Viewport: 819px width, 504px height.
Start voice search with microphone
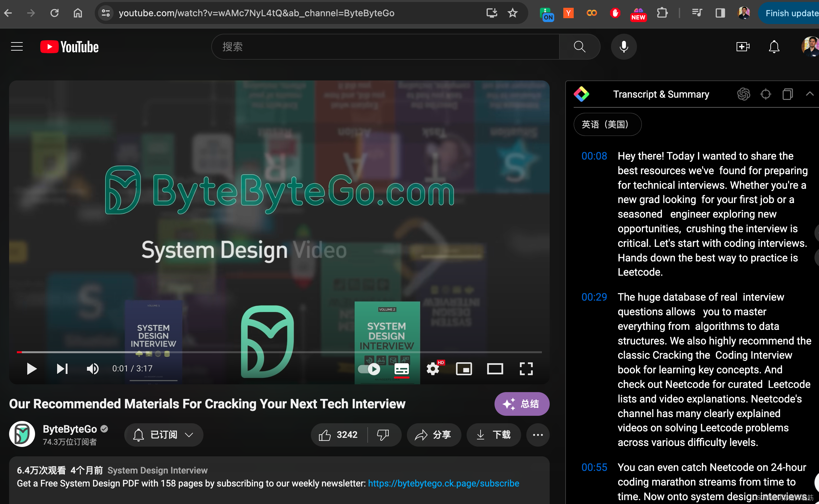pos(624,47)
